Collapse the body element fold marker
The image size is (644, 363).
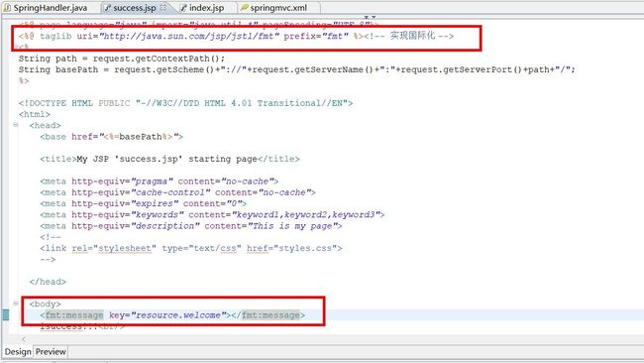coord(16,303)
